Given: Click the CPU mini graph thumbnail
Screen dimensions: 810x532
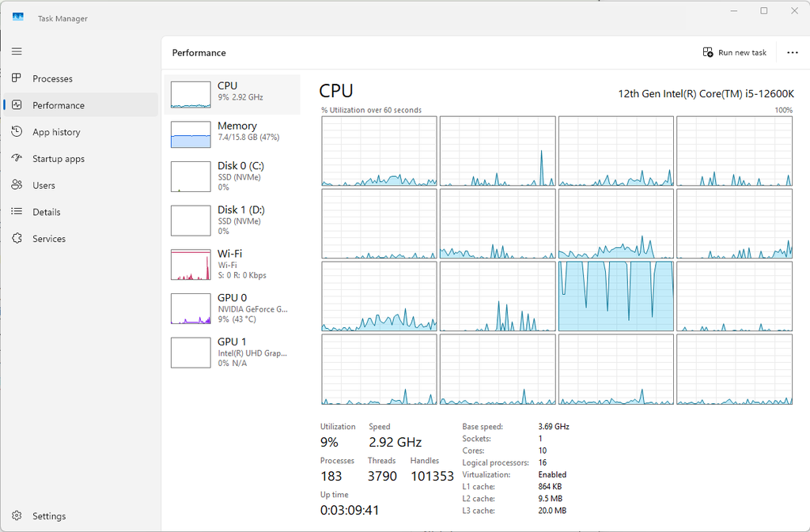Looking at the screenshot, I should [x=191, y=94].
